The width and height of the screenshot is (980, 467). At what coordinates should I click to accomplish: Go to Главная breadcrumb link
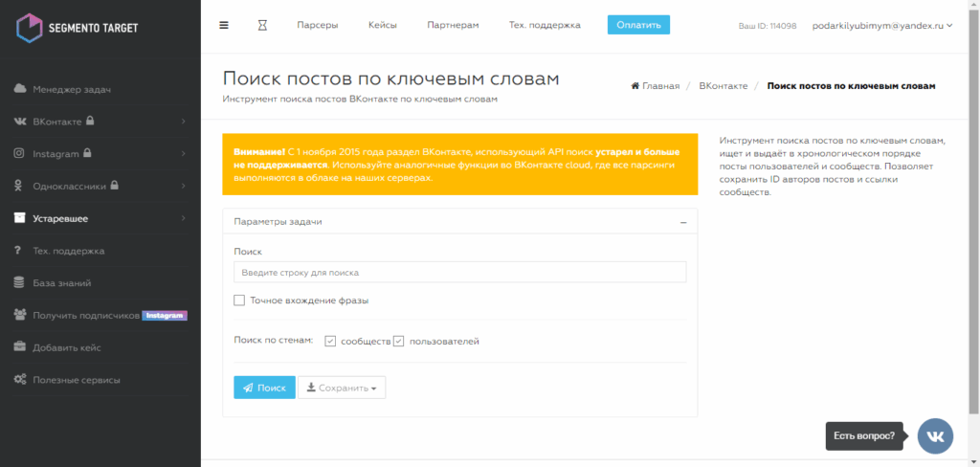[660, 86]
